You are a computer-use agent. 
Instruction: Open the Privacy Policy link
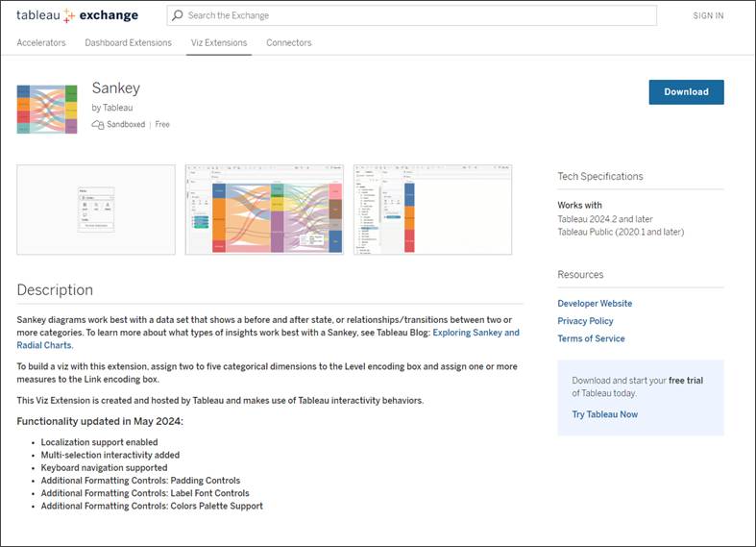pyautogui.click(x=585, y=321)
